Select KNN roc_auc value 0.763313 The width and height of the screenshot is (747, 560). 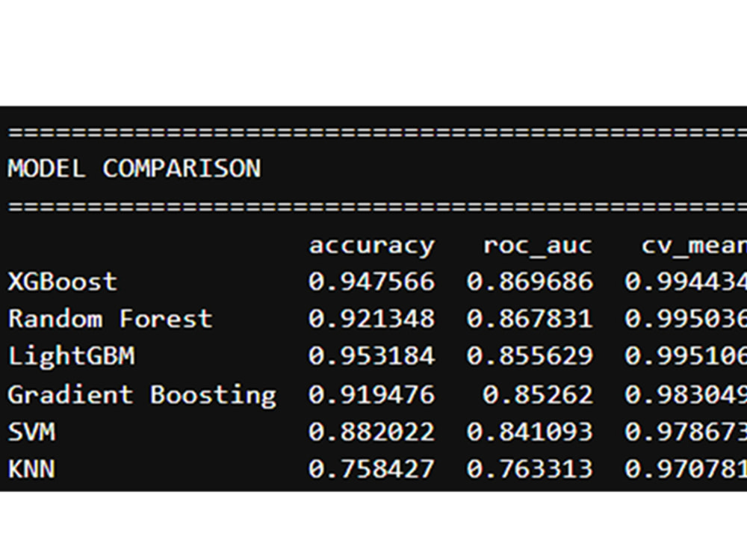coord(530,469)
